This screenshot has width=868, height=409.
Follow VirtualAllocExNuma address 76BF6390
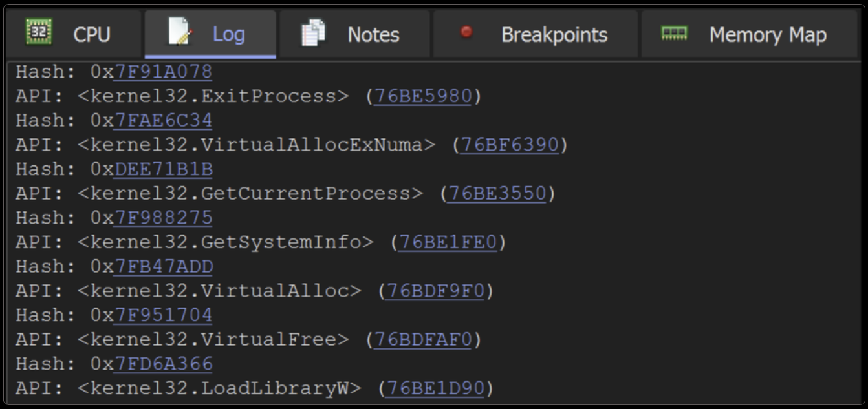[509, 145]
